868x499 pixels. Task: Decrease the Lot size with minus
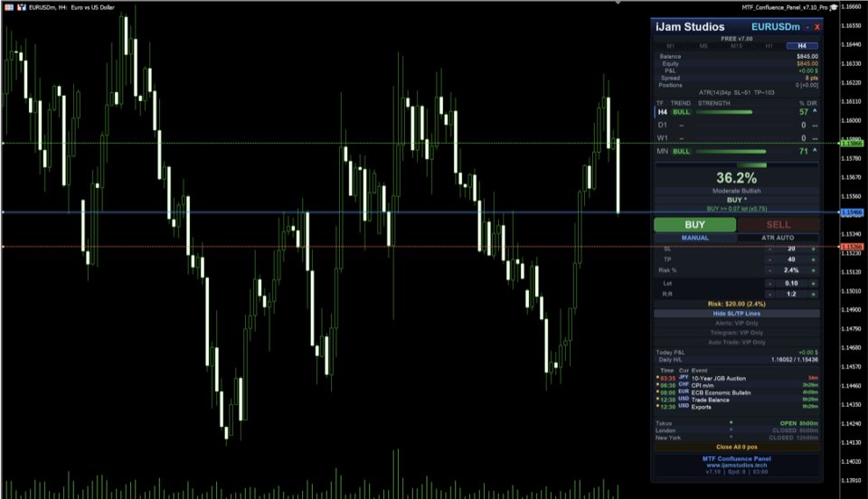click(770, 283)
